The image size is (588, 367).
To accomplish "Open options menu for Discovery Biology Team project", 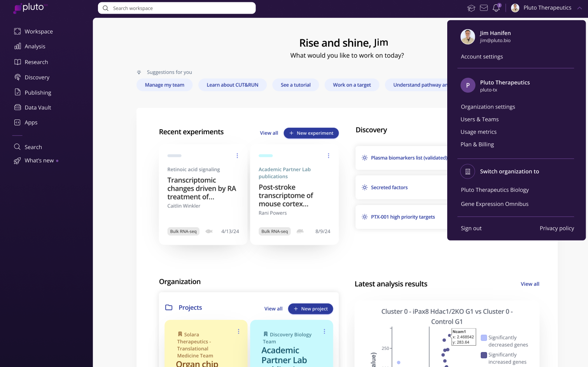I will 324,332.
